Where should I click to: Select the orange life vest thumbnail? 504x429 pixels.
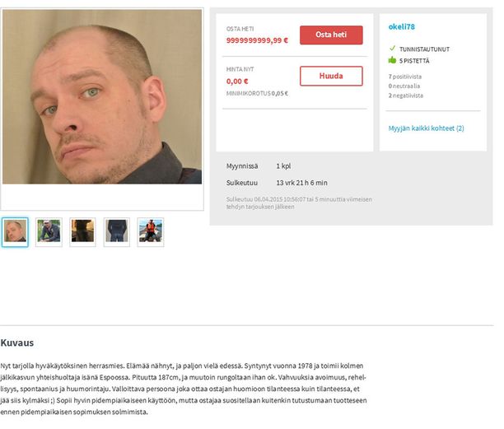tap(151, 232)
